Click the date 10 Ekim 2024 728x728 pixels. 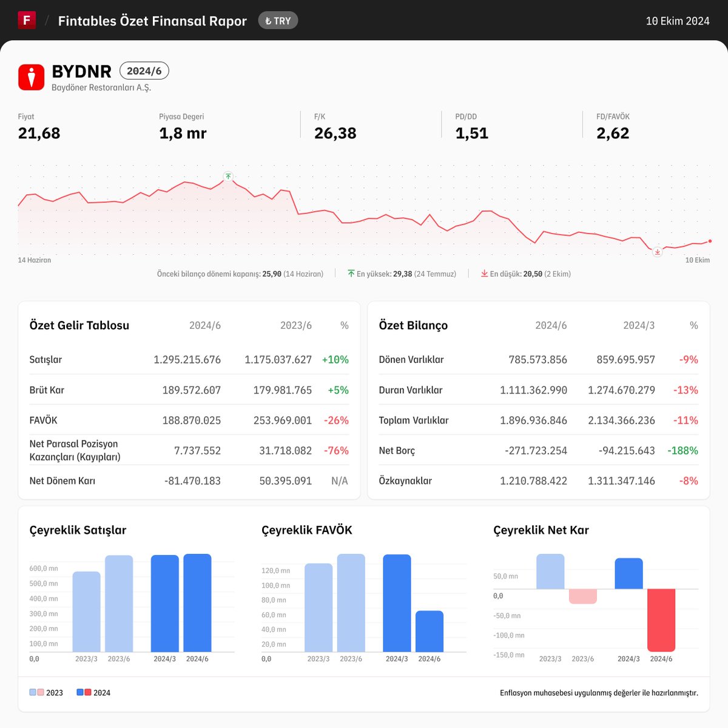coord(678,21)
